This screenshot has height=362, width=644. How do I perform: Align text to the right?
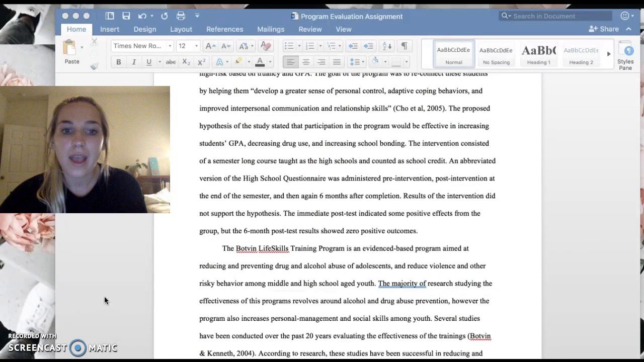click(321, 62)
